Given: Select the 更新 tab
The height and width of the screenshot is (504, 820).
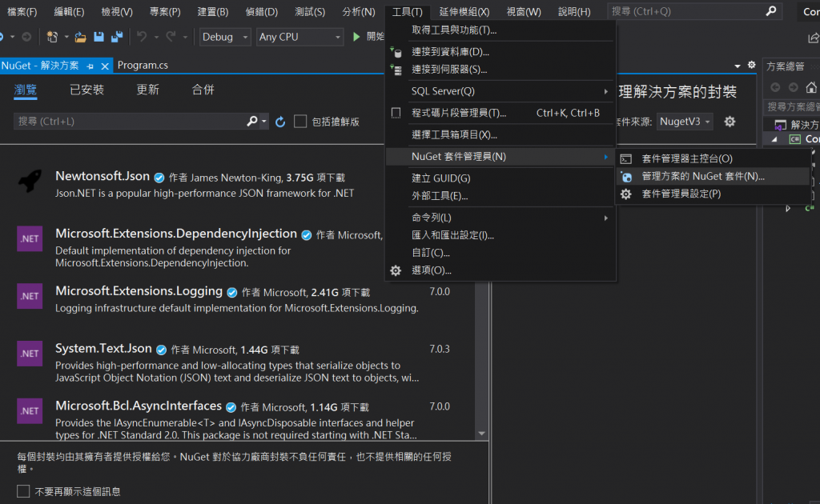Looking at the screenshot, I should point(147,90).
